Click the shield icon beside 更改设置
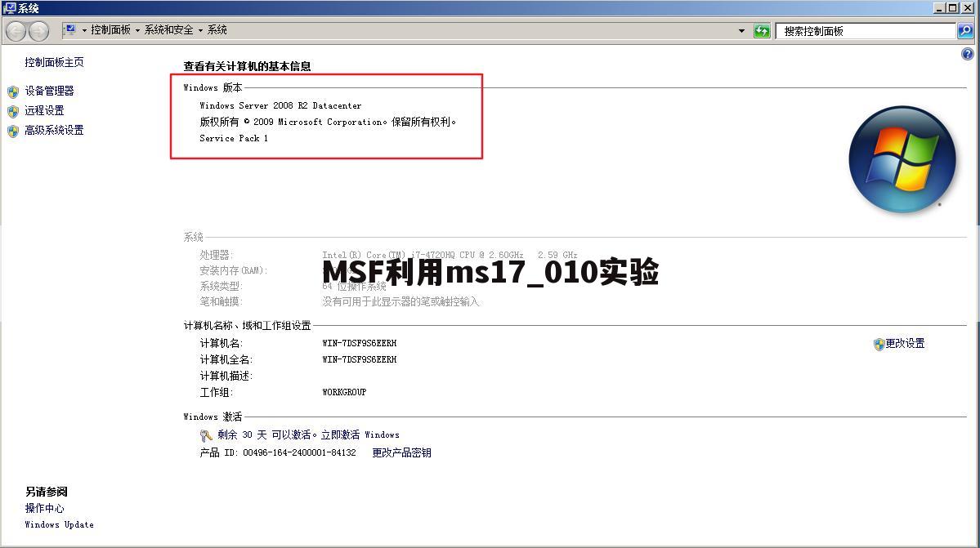This screenshot has width=980, height=548. [879, 344]
